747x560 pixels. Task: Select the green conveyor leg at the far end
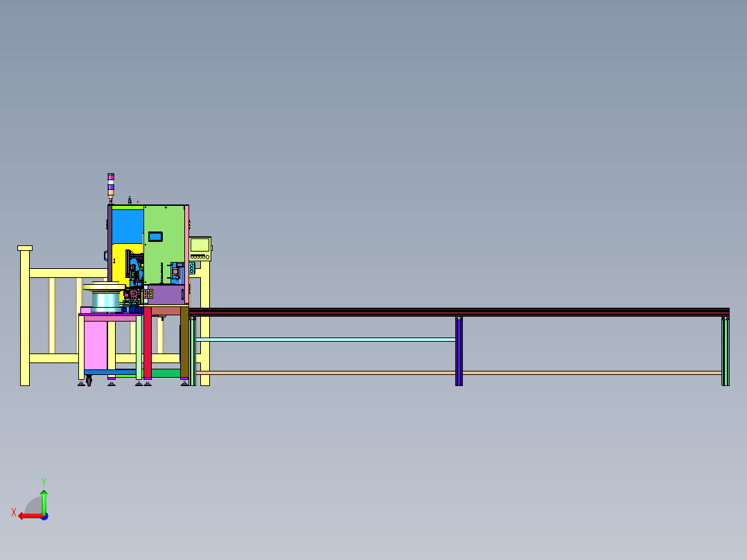726,351
